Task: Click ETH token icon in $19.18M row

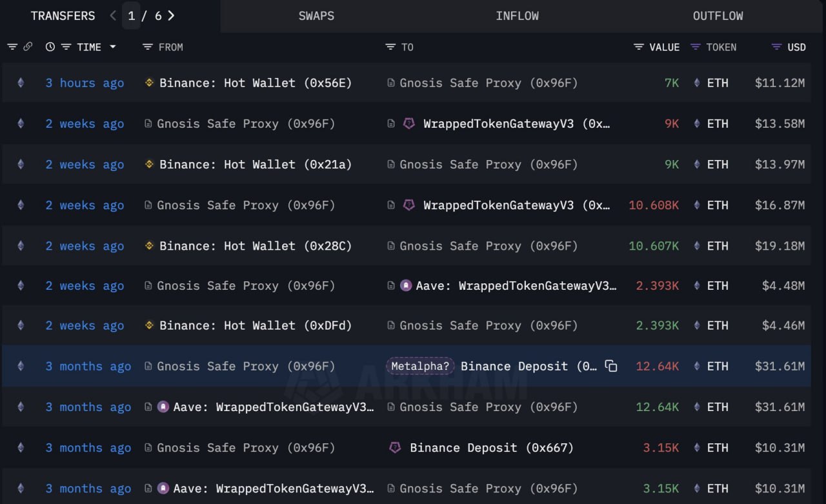Action: 696,246
